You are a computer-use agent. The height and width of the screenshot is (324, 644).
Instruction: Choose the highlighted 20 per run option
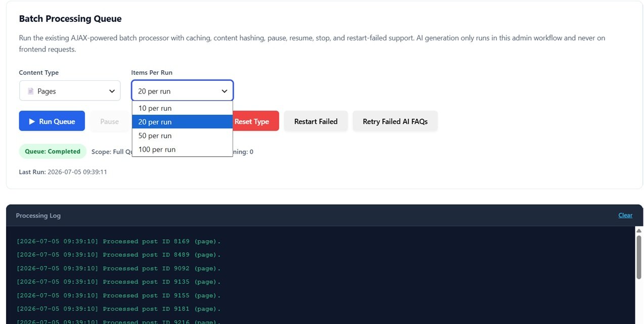click(182, 122)
